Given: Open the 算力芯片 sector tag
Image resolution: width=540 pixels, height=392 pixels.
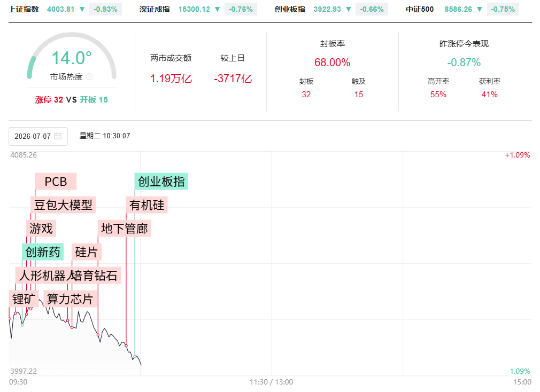Looking at the screenshot, I should pos(70,299).
